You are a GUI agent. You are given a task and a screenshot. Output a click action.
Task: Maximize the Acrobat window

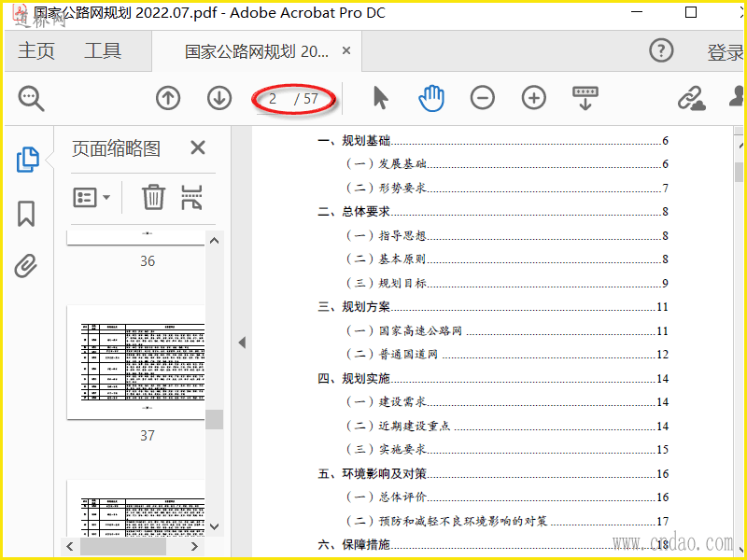(691, 12)
